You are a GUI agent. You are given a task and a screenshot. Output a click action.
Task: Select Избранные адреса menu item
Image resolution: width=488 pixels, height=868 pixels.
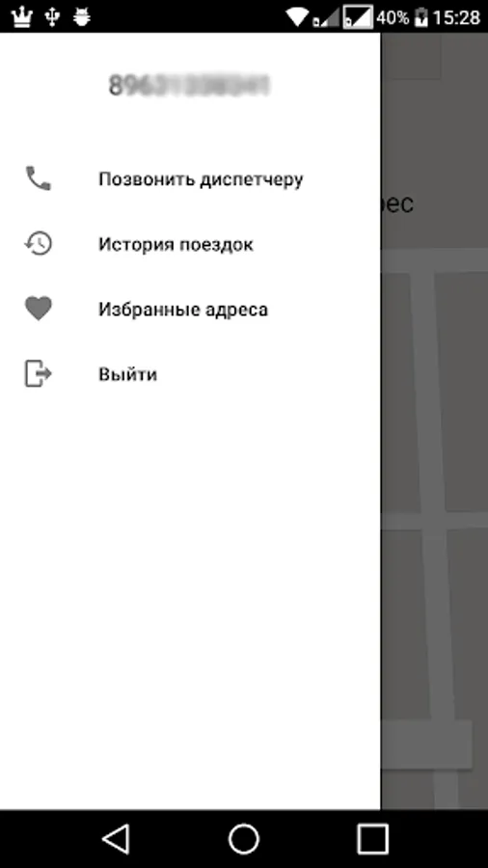pos(190,309)
